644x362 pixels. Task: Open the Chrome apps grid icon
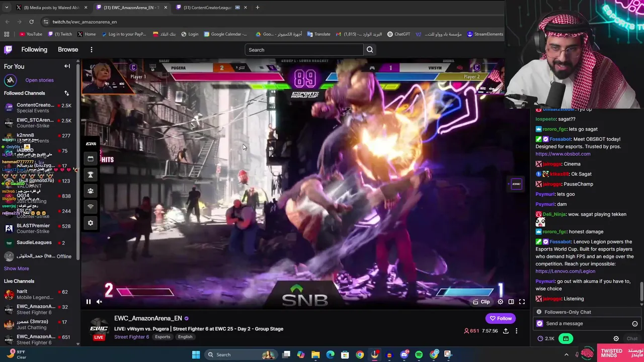[7, 34]
